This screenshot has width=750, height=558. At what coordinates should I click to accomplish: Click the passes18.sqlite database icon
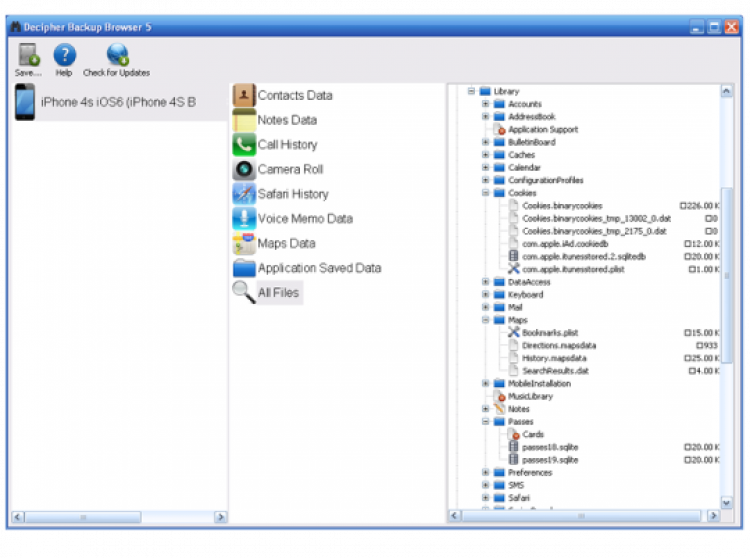click(x=513, y=447)
